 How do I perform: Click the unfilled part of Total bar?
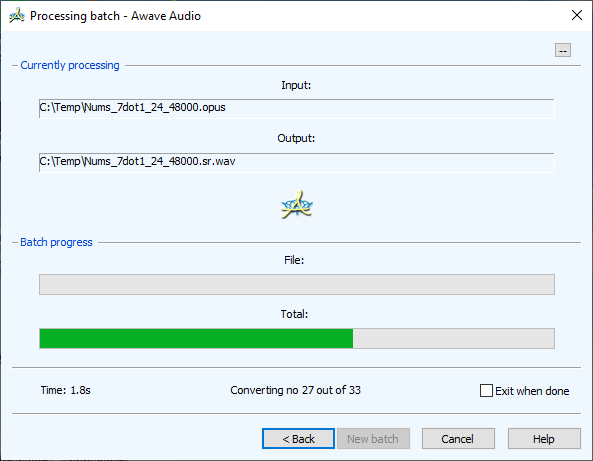click(x=453, y=338)
